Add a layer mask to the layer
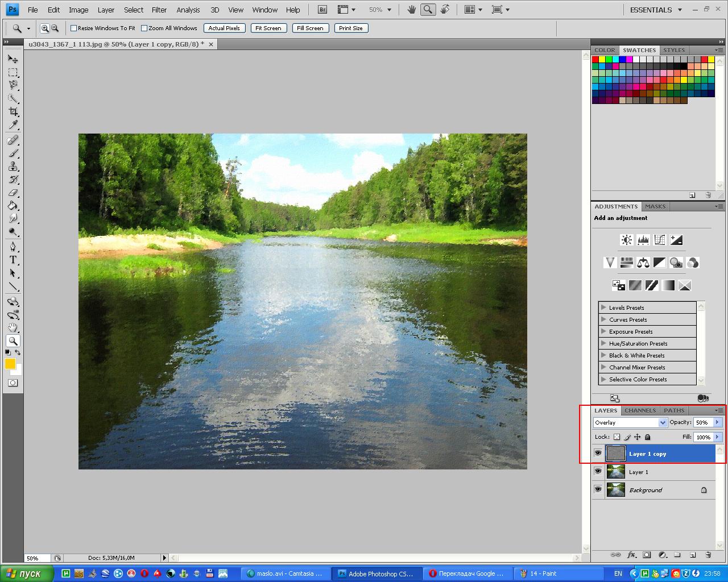The width and height of the screenshot is (728, 582). point(647,555)
